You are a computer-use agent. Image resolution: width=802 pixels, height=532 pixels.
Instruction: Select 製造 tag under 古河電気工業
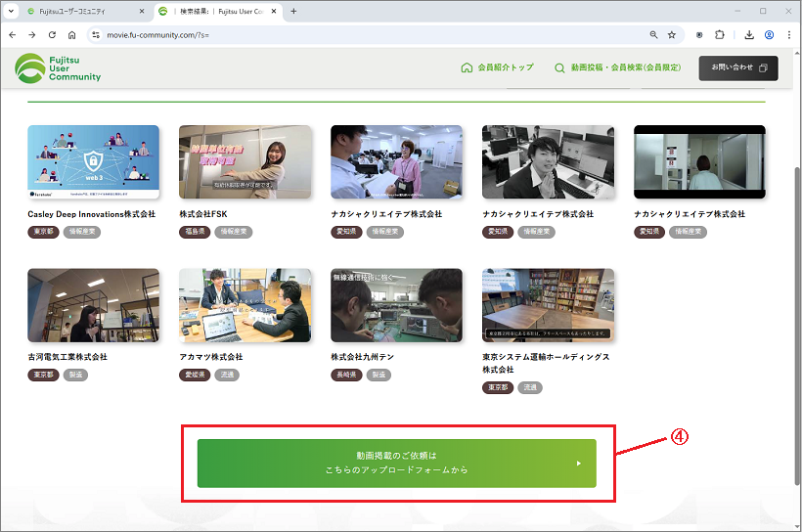[75, 375]
